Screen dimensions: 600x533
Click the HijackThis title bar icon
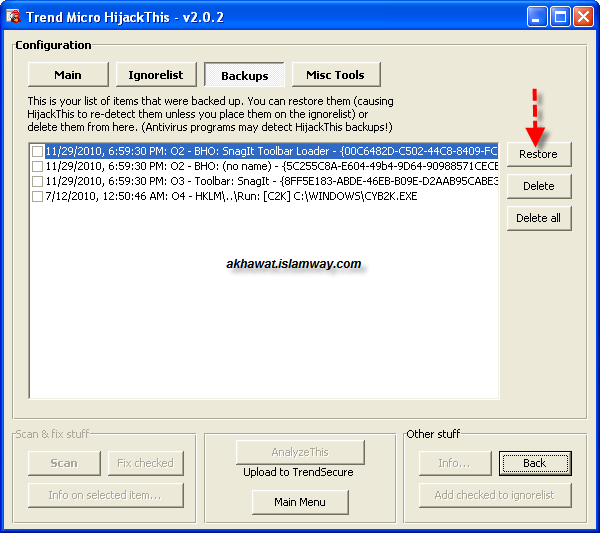(x=13, y=17)
